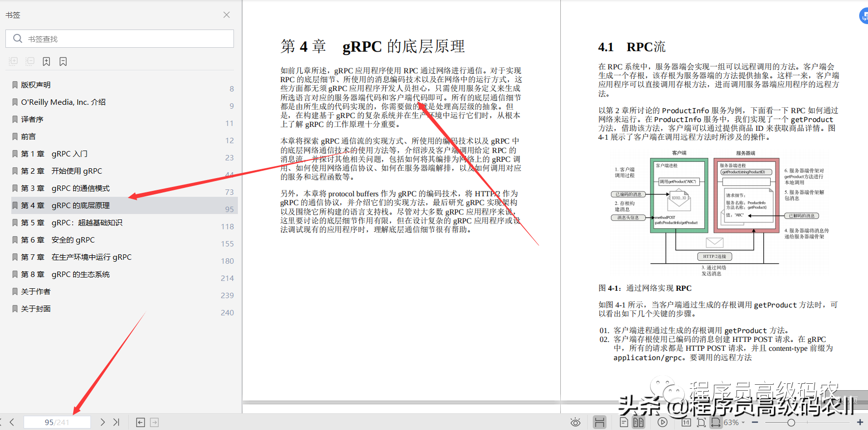Image resolution: width=868 pixels, height=430 pixels.
Task: Click page number 180 for 第 7 章
Action: [x=228, y=261]
